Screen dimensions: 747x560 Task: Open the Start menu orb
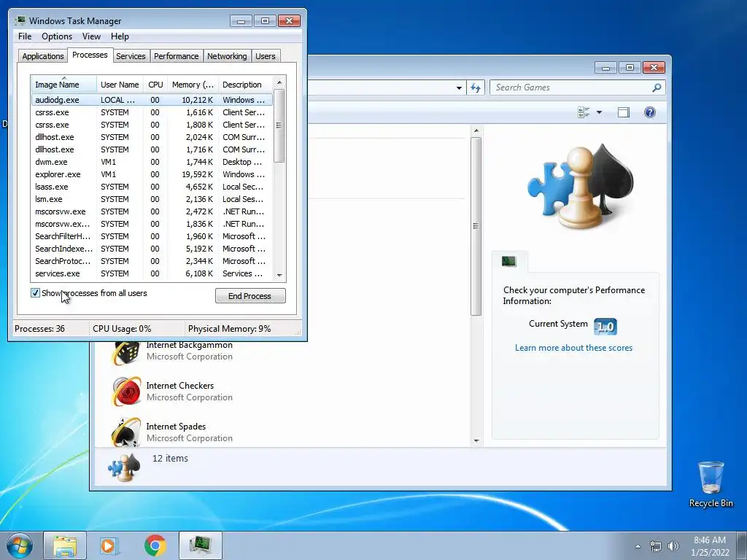tap(20, 545)
